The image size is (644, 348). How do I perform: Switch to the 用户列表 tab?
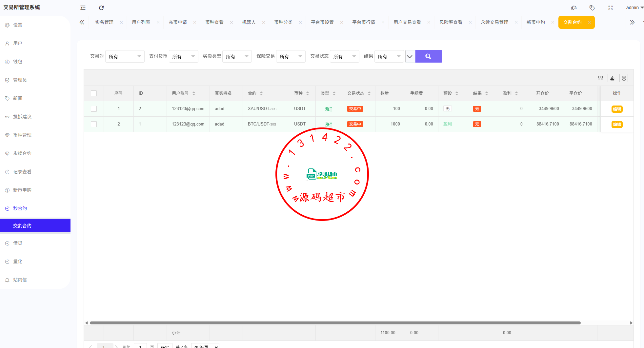(141, 22)
